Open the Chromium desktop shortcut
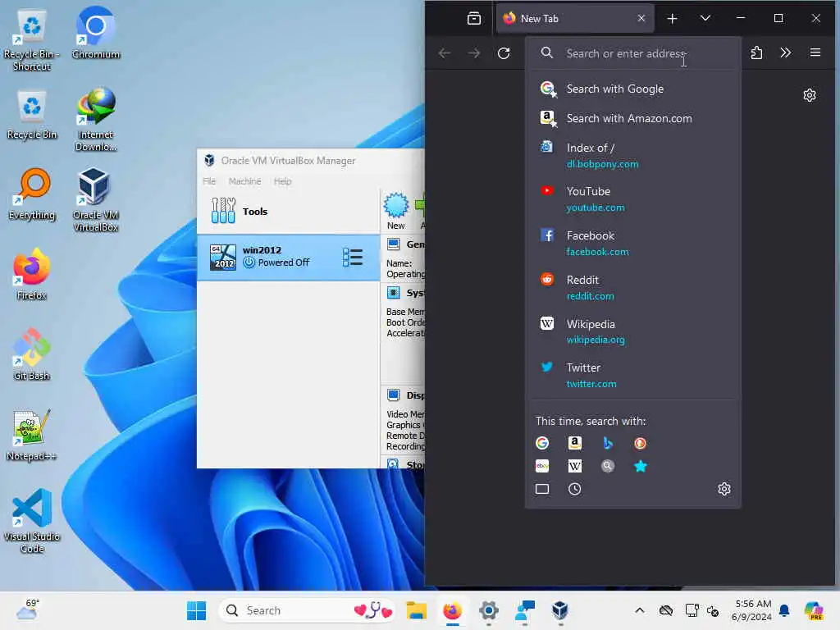 point(96,33)
